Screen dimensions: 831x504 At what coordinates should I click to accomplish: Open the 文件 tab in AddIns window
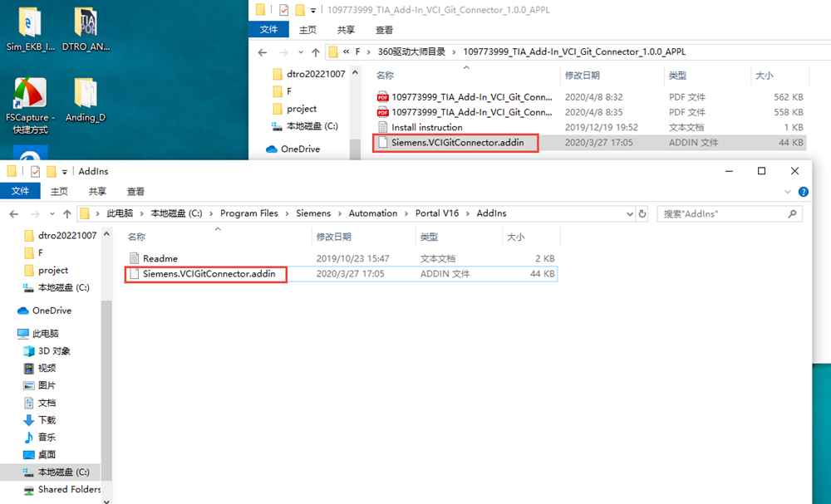[20, 191]
